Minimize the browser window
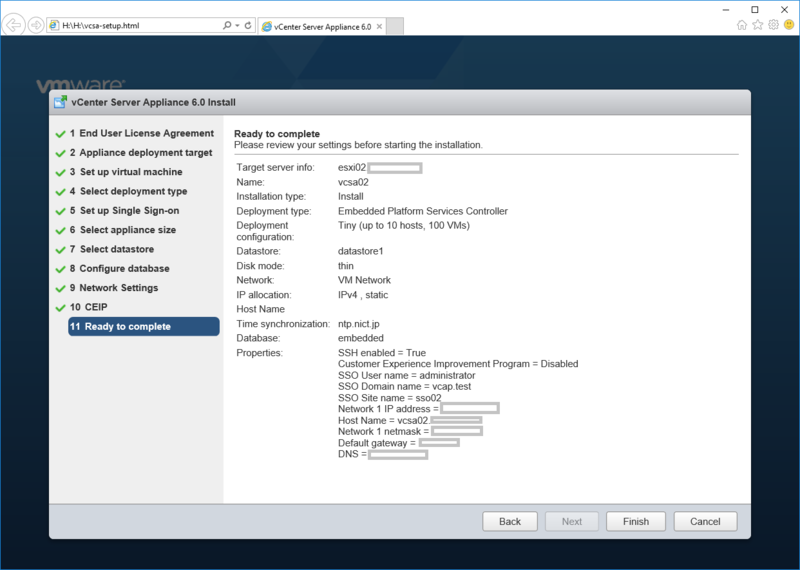This screenshot has height=570, width=800. 726,10
